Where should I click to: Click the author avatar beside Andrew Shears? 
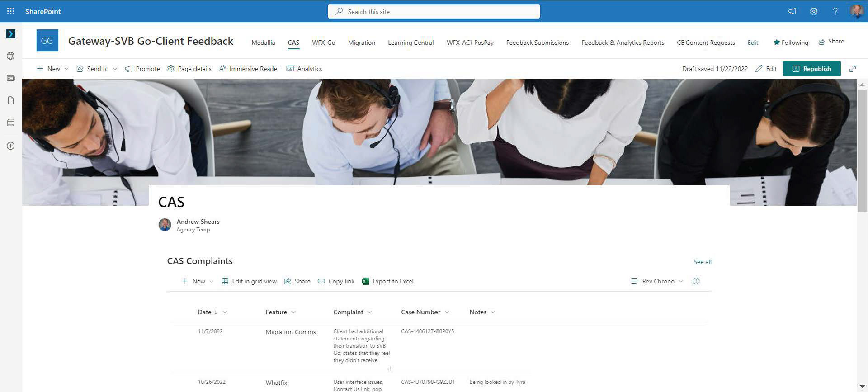[x=165, y=225]
